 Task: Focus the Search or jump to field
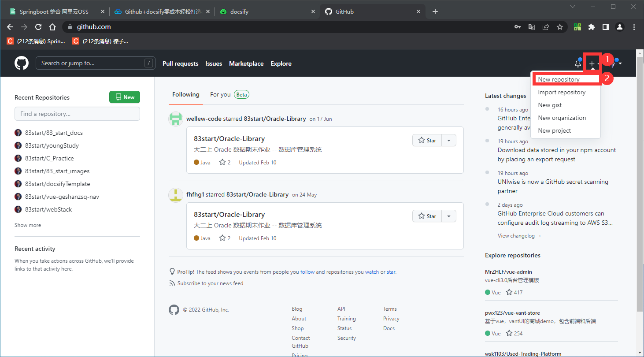click(x=96, y=63)
